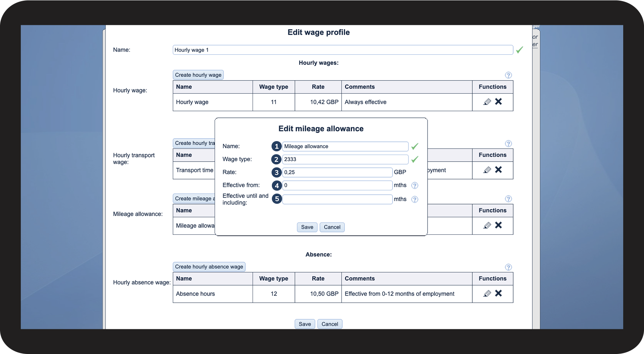Select the 10,42 GBP rate cell
Screen dimensions: 644x354
click(x=318, y=102)
